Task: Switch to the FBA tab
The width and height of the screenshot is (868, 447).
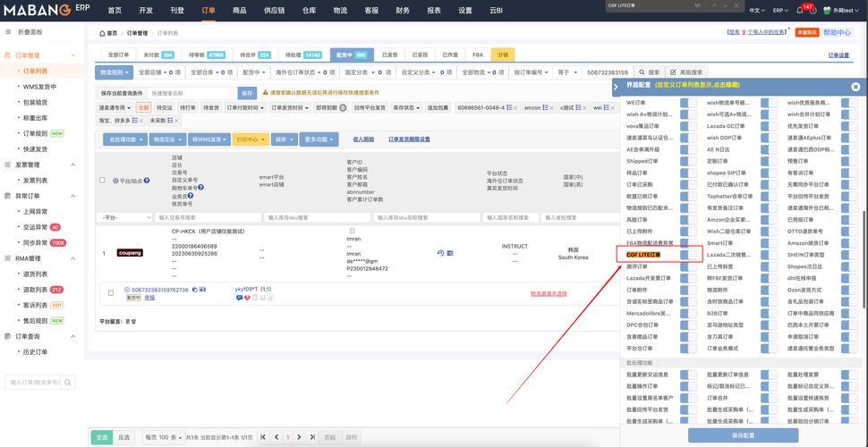Action: point(478,55)
